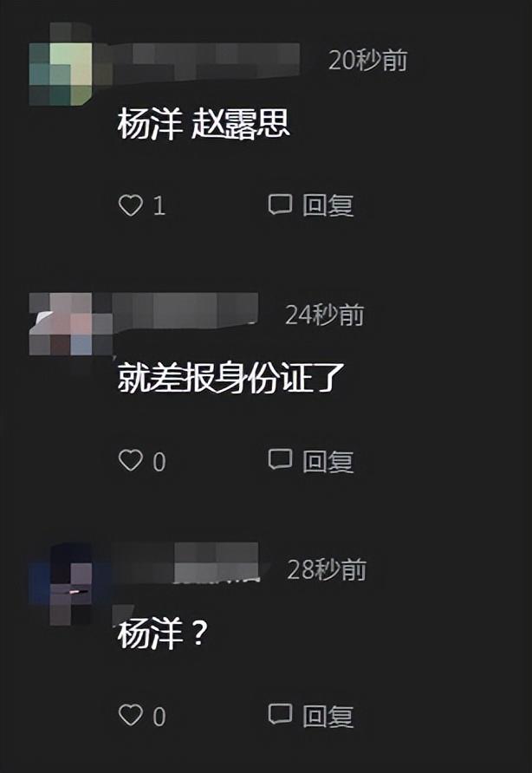
Task: Tap the heart icon under the '杨洋？' comment
Action: click(x=131, y=715)
